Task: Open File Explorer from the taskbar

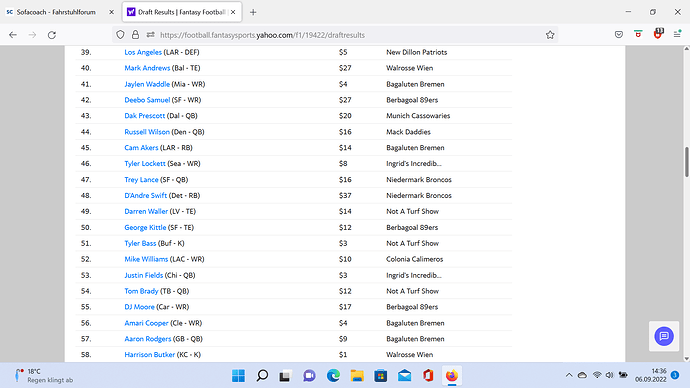Action: [x=357, y=375]
